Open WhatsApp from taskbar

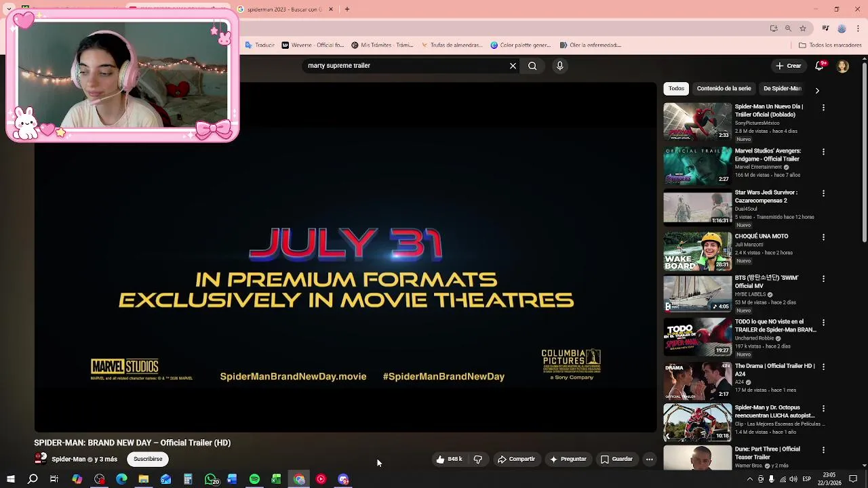(211, 479)
